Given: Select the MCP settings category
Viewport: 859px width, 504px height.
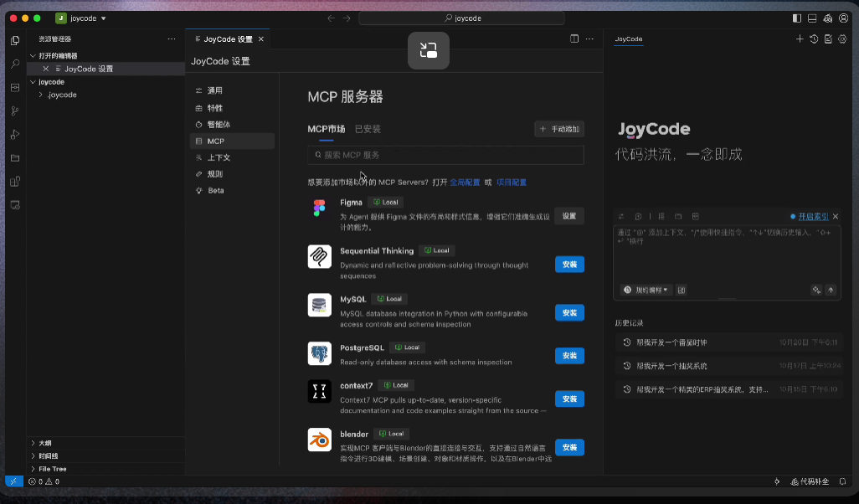Looking at the screenshot, I should [x=232, y=141].
